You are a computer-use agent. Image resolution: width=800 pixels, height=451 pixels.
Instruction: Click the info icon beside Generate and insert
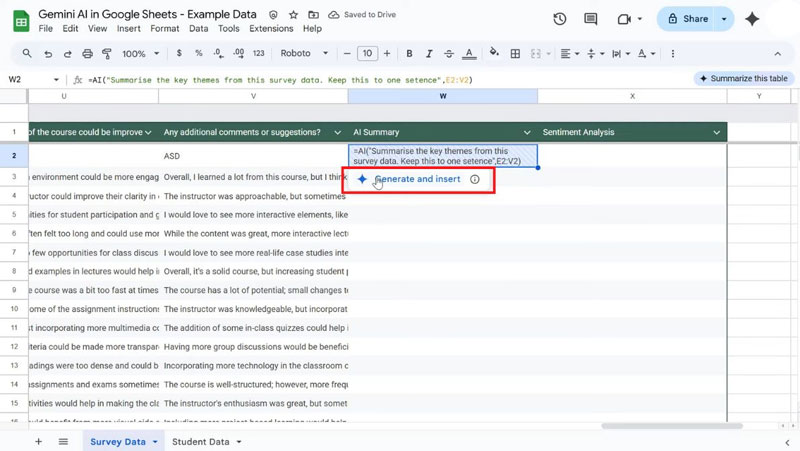[x=475, y=179]
